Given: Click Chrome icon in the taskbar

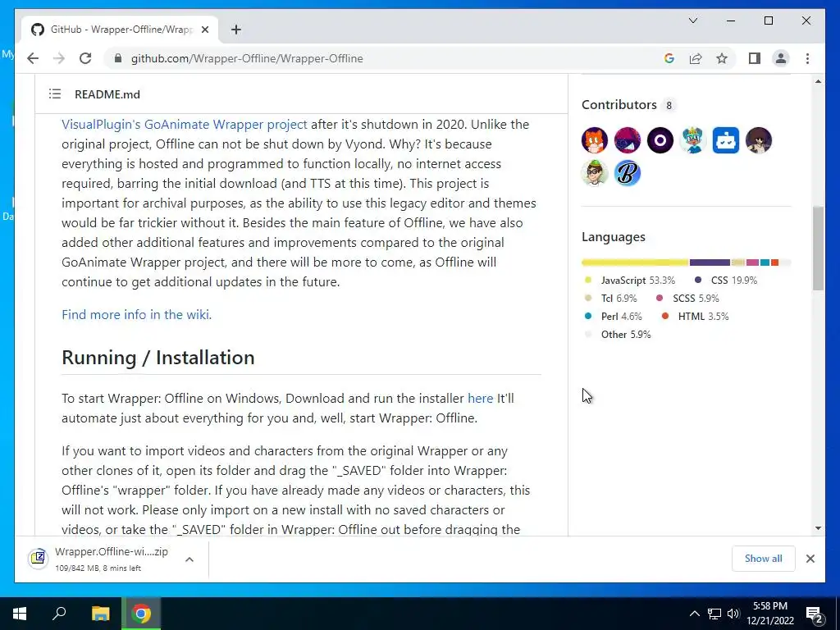Looking at the screenshot, I should (141, 614).
